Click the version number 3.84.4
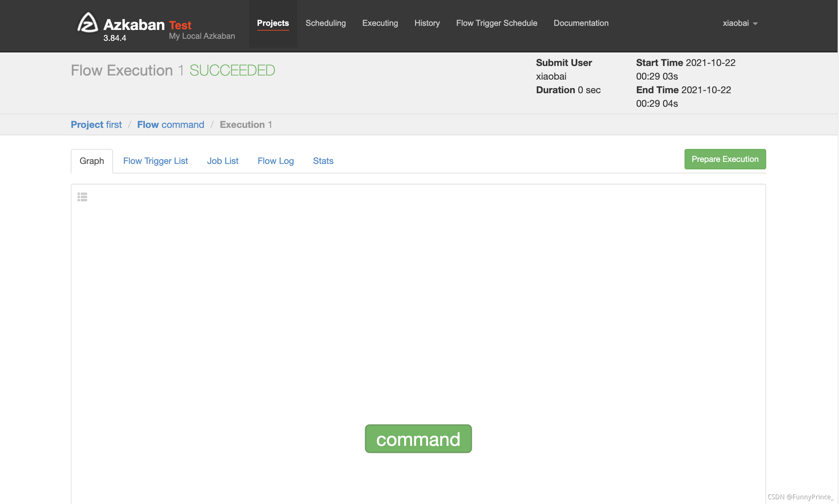This screenshot has width=839, height=504. pyautogui.click(x=115, y=38)
